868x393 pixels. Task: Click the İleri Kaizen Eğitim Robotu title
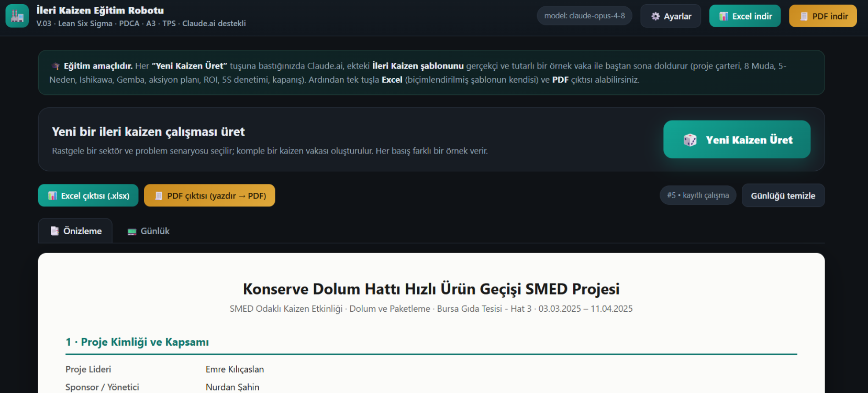[x=100, y=10]
